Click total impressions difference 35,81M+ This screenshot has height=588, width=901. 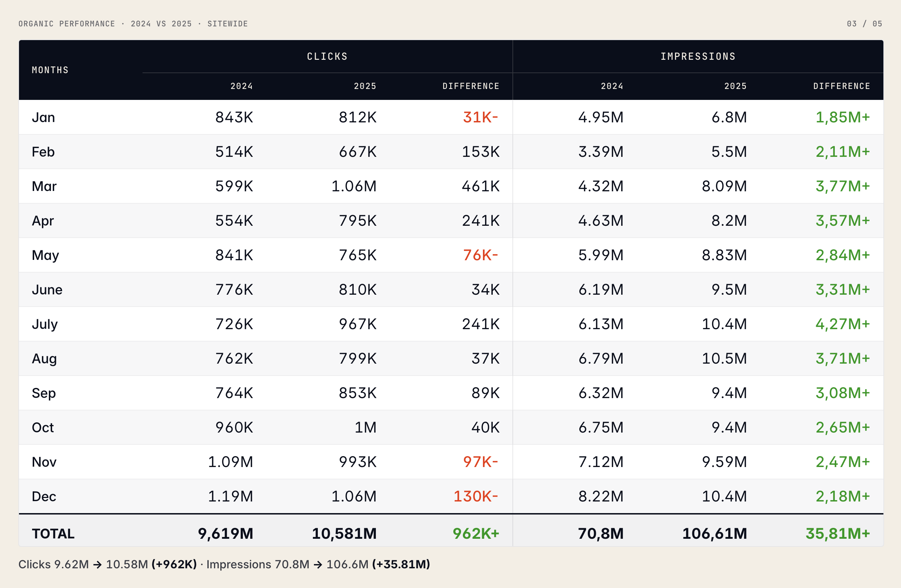point(837,533)
